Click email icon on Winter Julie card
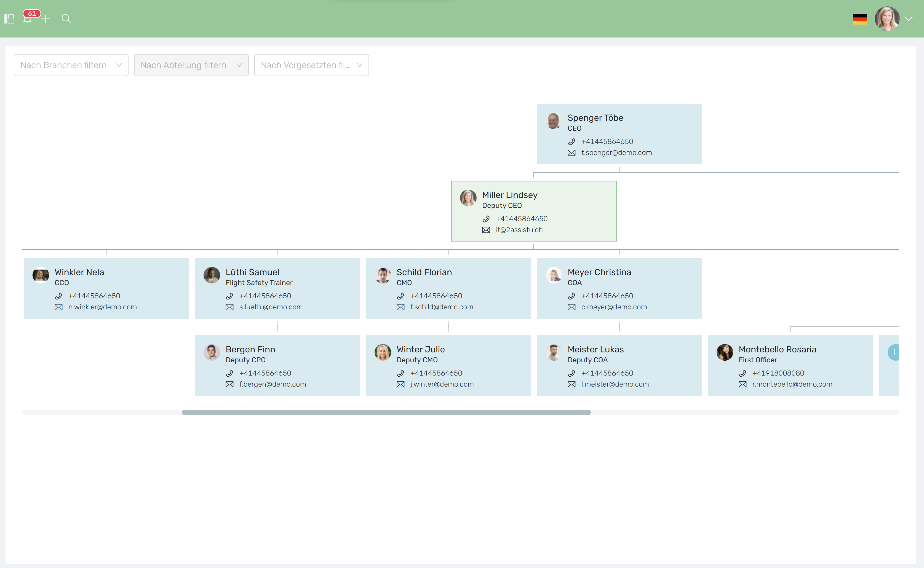The height and width of the screenshot is (568, 924). pyautogui.click(x=400, y=384)
